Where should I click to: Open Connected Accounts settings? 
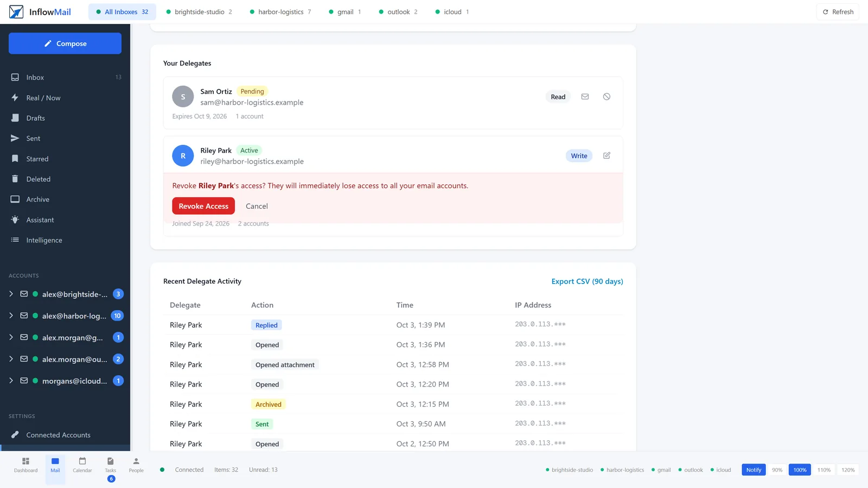pyautogui.click(x=65, y=435)
